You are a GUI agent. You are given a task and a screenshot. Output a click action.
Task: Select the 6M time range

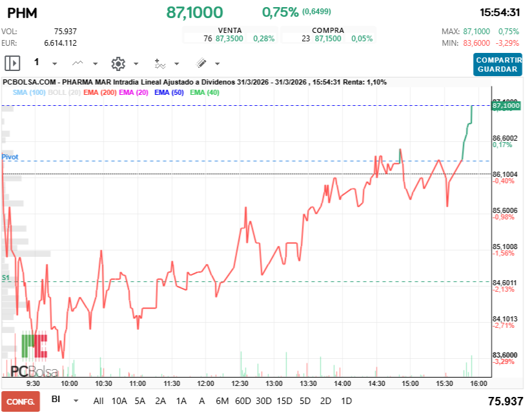tap(222, 401)
